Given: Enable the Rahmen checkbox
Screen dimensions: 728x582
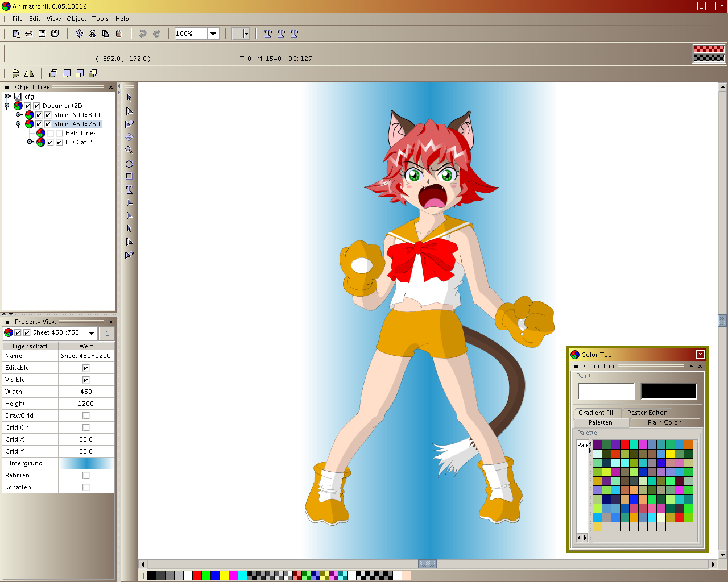Looking at the screenshot, I should pos(86,475).
